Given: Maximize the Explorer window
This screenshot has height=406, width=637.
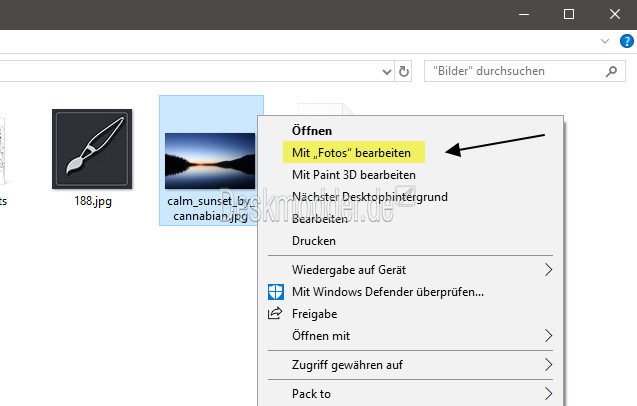Looking at the screenshot, I should coord(569,14).
